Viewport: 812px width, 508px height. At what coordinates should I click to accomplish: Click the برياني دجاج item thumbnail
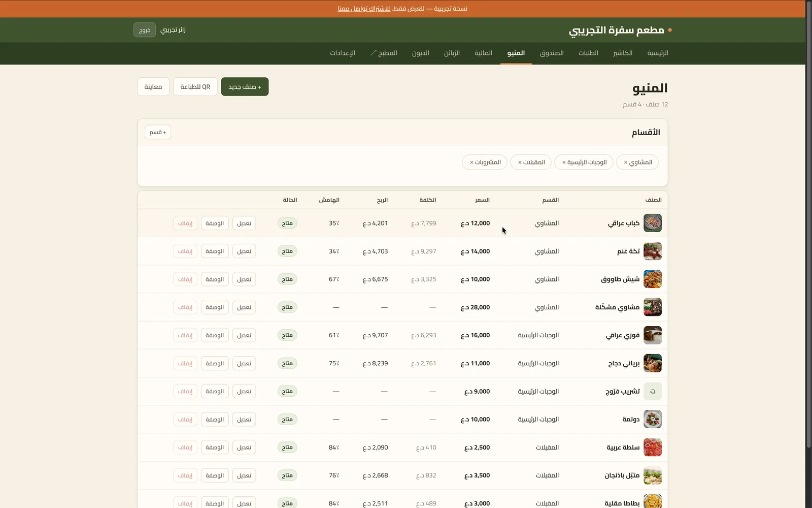click(653, 363)
